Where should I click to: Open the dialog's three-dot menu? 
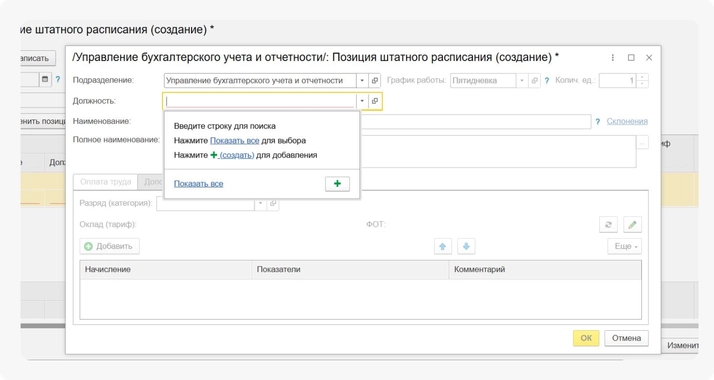click(612, 57)
